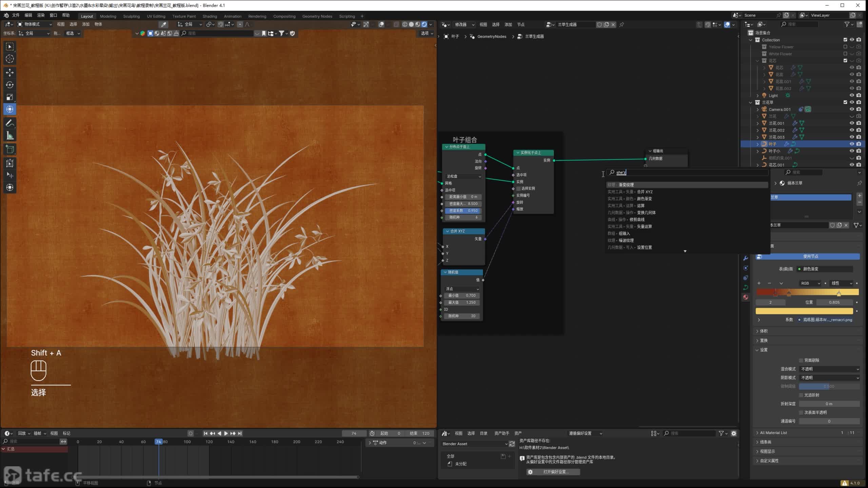868x488 pixels.
Task: Open the 泊松盘 distribution dropdown
Action: [x=463, y=176]
